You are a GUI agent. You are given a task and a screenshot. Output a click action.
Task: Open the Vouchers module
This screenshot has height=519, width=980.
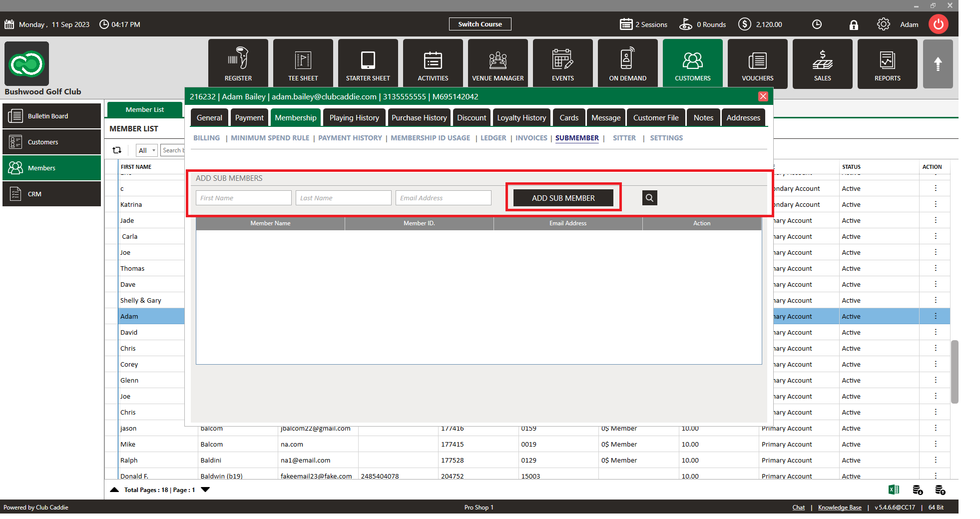pyautogui.click(x=758, y=63)
